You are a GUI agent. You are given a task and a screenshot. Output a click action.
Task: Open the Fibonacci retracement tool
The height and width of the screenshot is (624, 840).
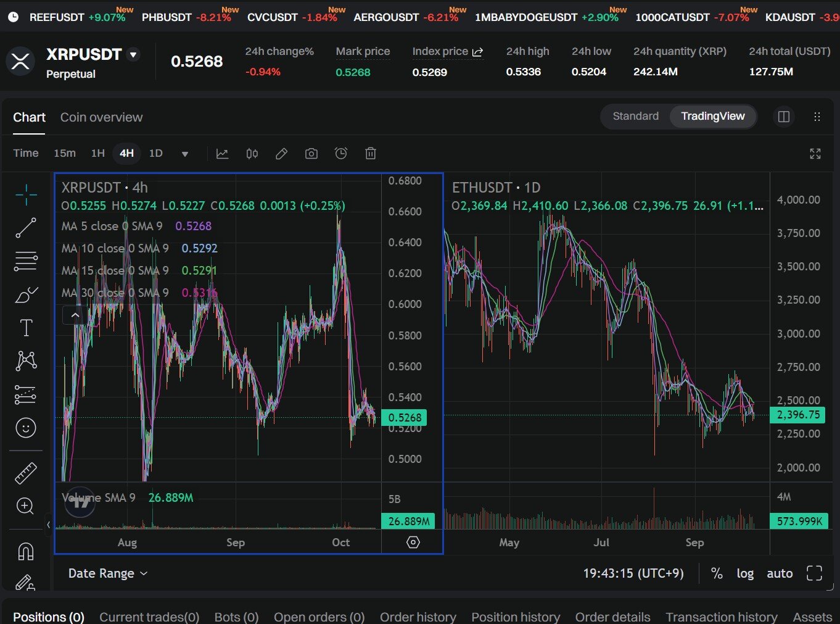(26, 261)
